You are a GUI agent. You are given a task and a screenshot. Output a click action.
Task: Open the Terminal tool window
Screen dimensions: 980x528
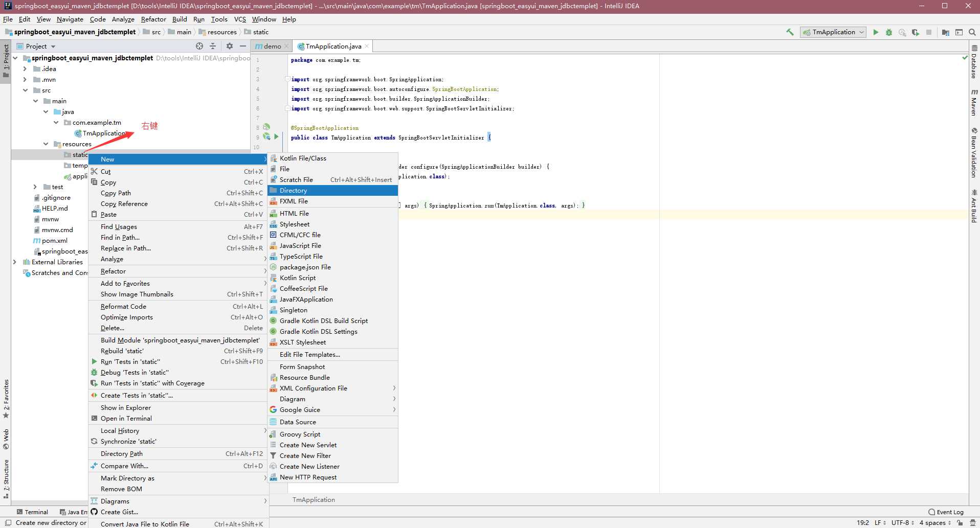tap(32, 512)
